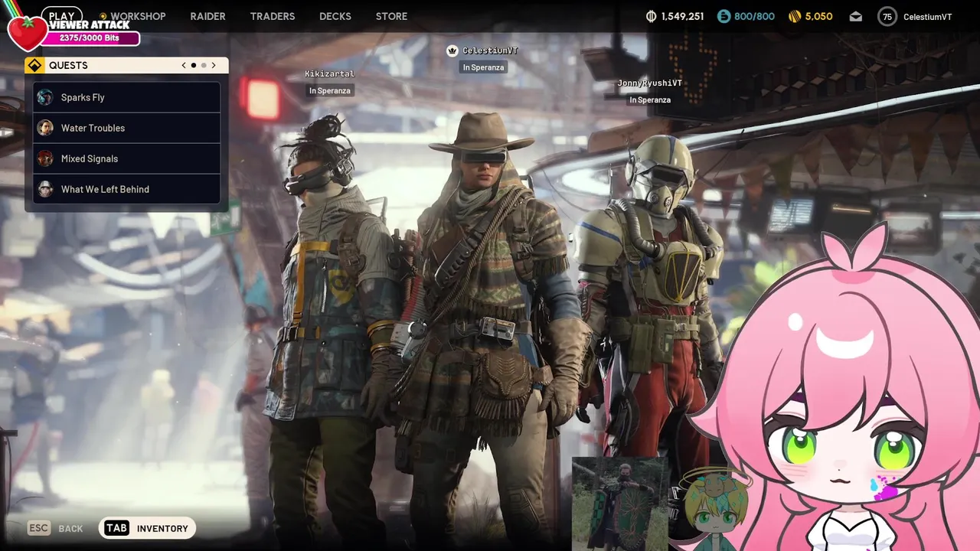Click the Kikizartal player name tag
980x551 pixels.
coord(329,74)
